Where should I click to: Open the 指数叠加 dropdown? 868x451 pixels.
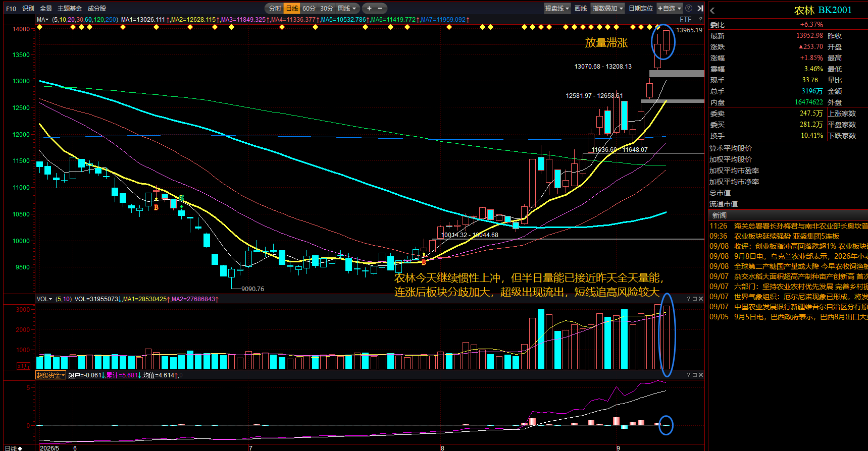pyautogui.click(x=608, y=8)
